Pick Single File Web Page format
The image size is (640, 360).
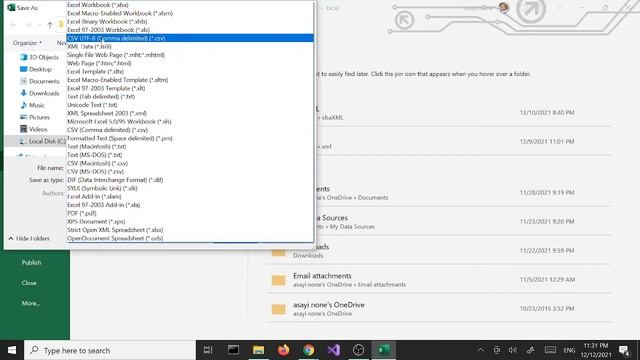click(x=190, y=55)
